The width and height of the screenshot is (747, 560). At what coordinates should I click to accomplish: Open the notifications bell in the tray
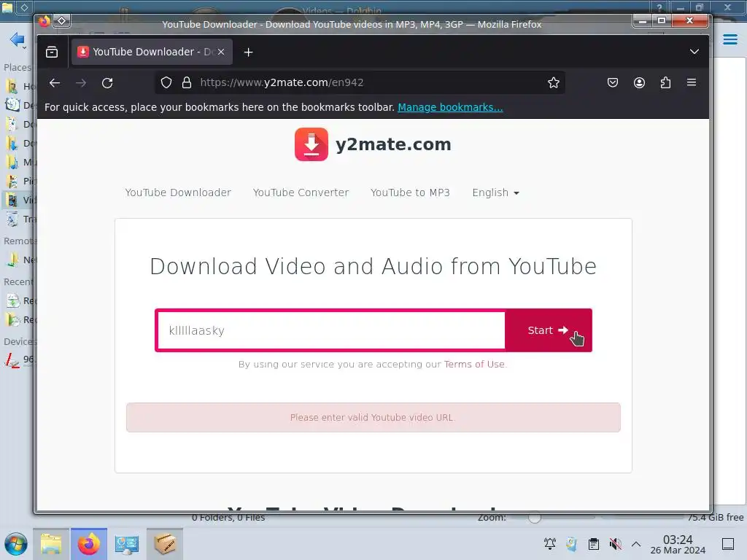[x=550, y=543]
